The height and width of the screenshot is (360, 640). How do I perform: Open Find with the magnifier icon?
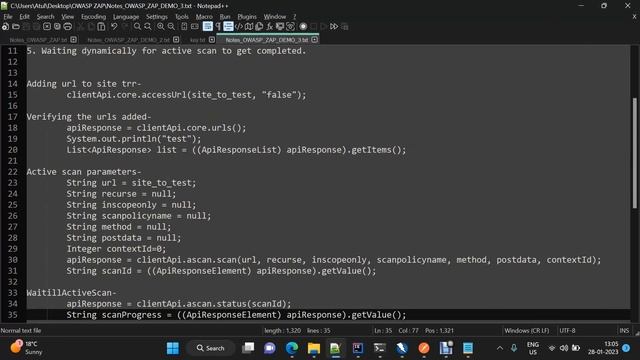tap(137, 27)
